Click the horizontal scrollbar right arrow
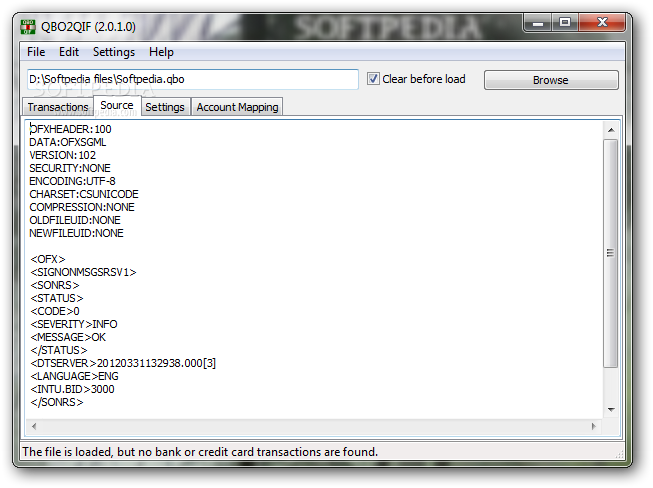Screen dimensions: 653x488 [594, 426]
